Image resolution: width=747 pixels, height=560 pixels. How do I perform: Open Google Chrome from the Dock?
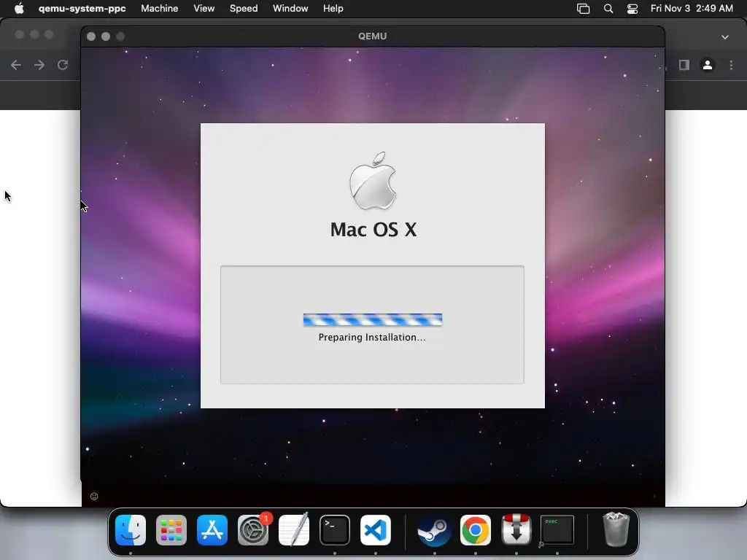point(476,530)
